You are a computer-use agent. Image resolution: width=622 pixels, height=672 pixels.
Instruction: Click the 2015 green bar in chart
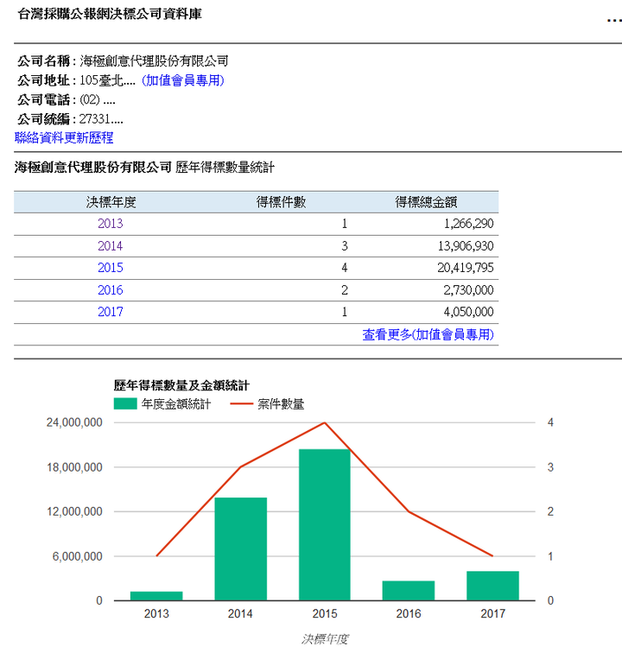point(325,524)
